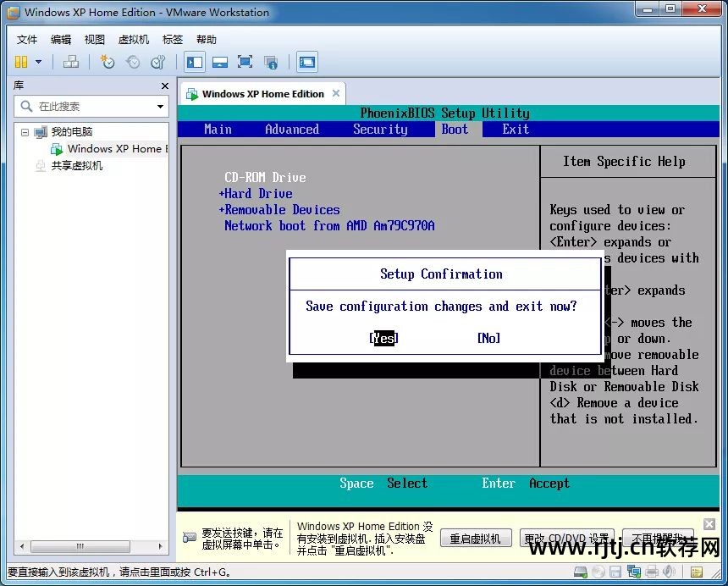Click Send Ctrl+Alt+Del toolbar icon

coord(71,62)
